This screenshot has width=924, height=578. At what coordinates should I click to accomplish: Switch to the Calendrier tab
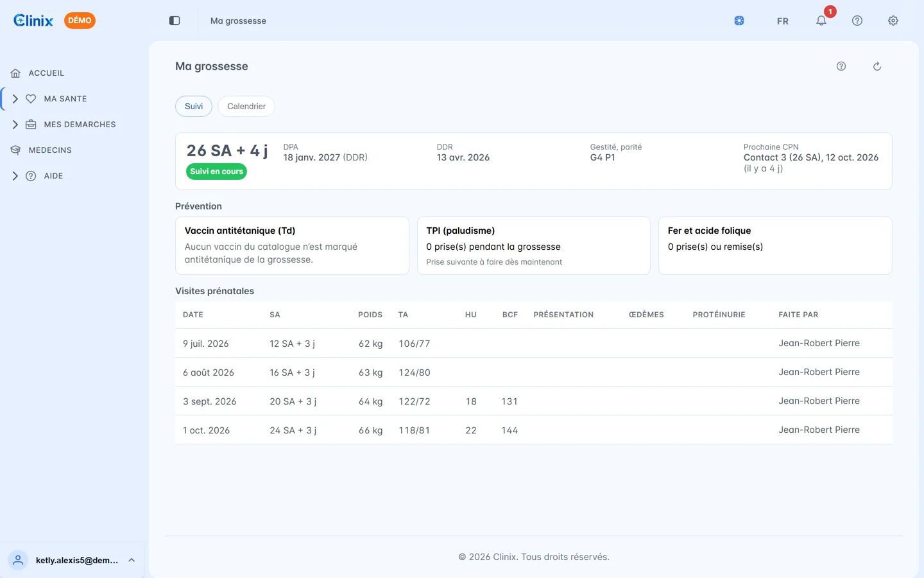point(246,107)
